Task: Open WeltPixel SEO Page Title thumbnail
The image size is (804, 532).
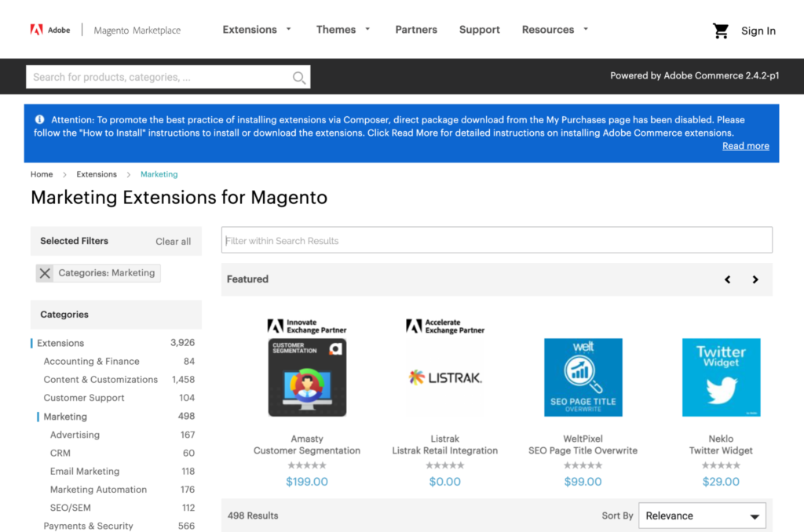Action: [x=583, y=377]
